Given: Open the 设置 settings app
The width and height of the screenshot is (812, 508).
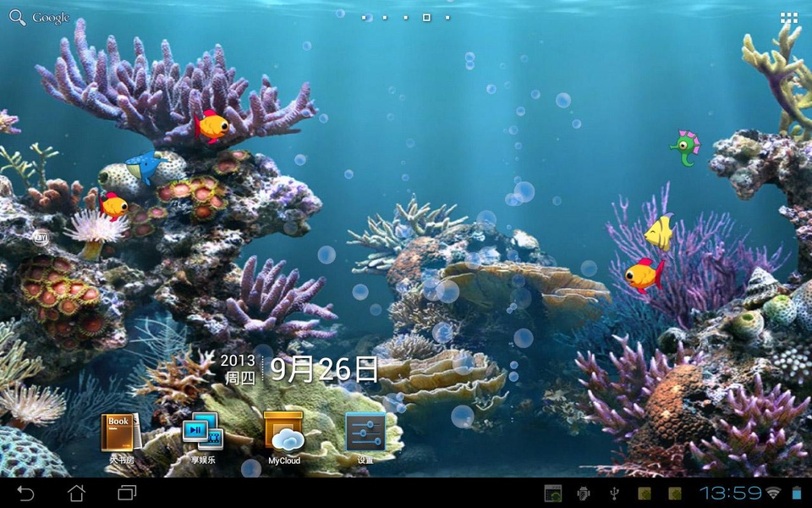Looking at the screenshot, I should click(x=365, y=438).
